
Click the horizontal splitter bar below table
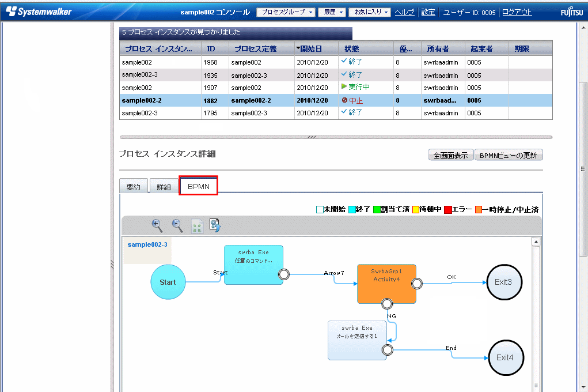click(335, 137)
